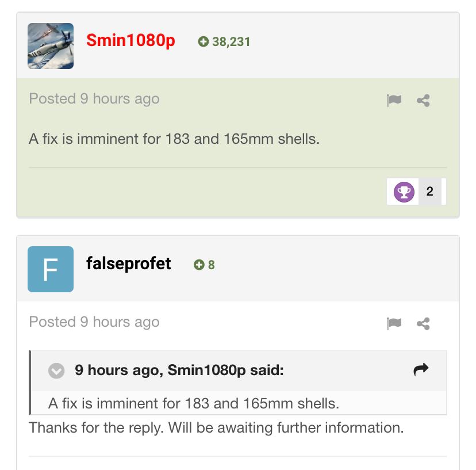Open Smin1080p's profile via username

click(x=130, y=40)
